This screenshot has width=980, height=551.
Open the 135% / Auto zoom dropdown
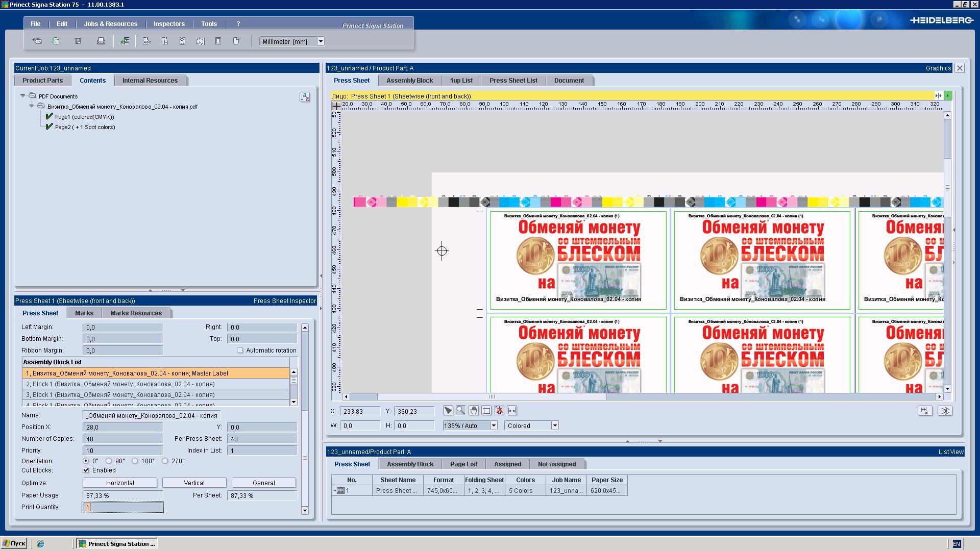494,425
